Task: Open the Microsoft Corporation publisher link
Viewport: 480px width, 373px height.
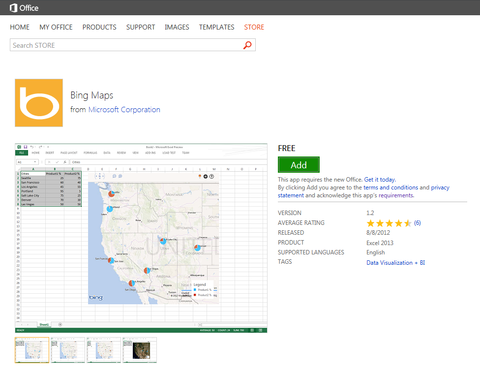Action: point(124,110)
